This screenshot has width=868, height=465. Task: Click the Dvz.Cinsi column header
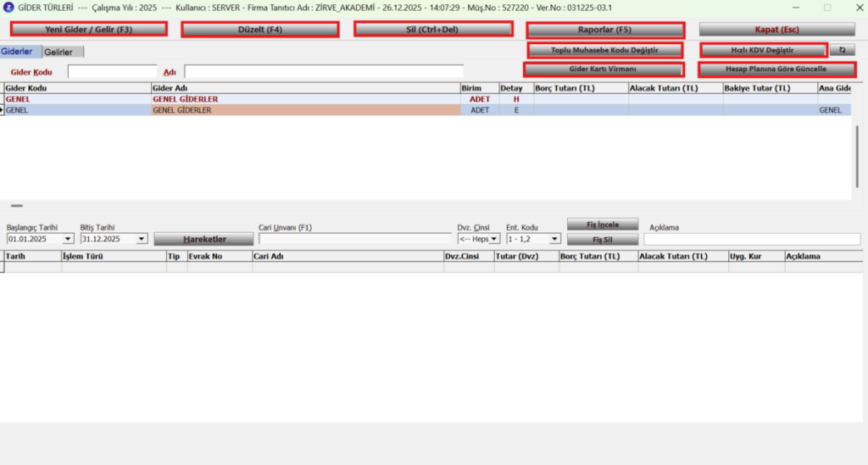point(469,256)
